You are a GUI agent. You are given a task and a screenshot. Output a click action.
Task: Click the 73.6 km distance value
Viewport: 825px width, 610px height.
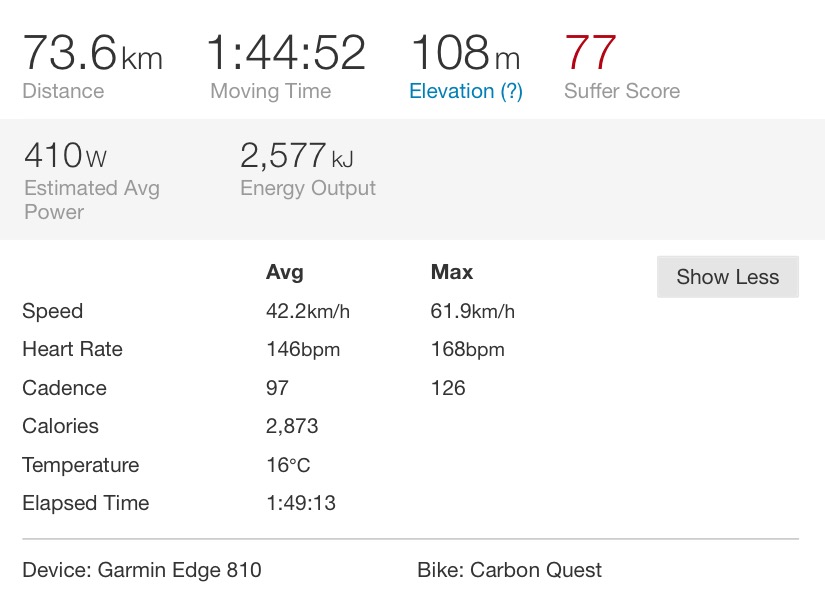click(92, 52)
